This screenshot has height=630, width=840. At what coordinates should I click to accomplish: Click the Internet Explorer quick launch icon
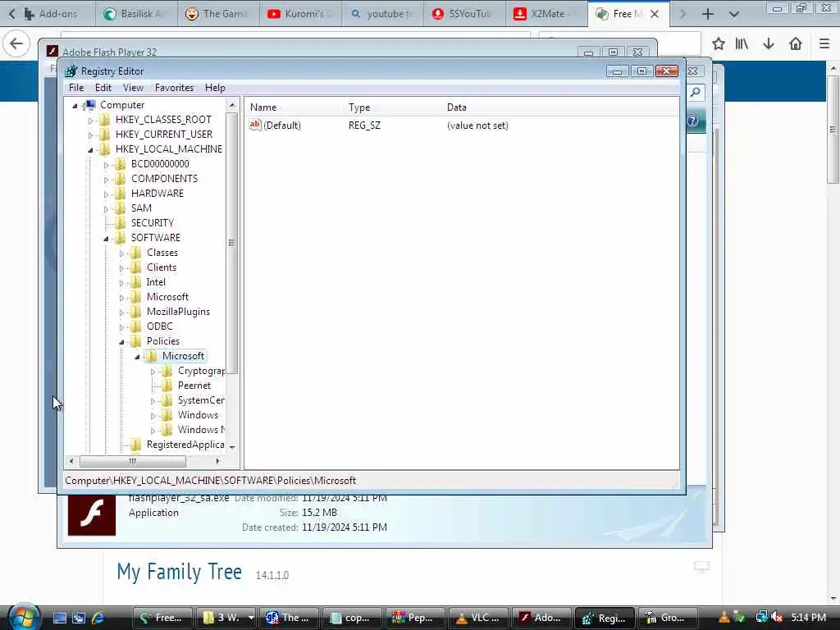[98, 618]
